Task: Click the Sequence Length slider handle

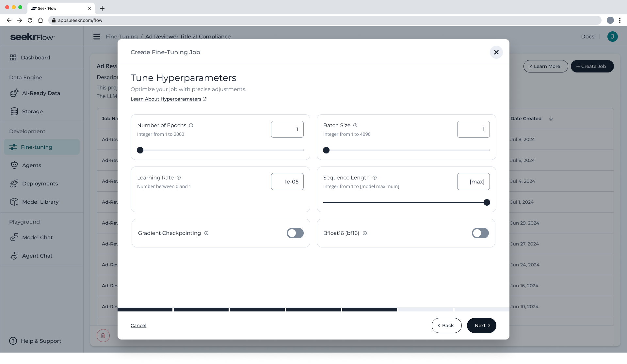Action: 487,202
